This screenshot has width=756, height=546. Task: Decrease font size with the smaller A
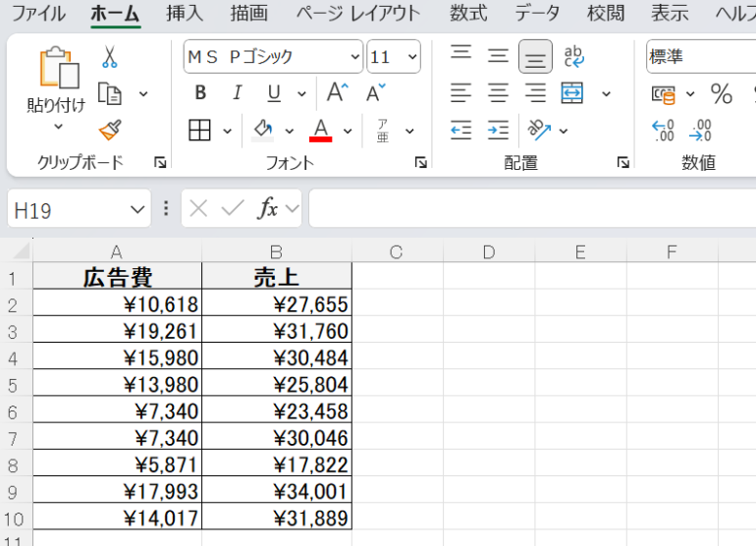376,92
